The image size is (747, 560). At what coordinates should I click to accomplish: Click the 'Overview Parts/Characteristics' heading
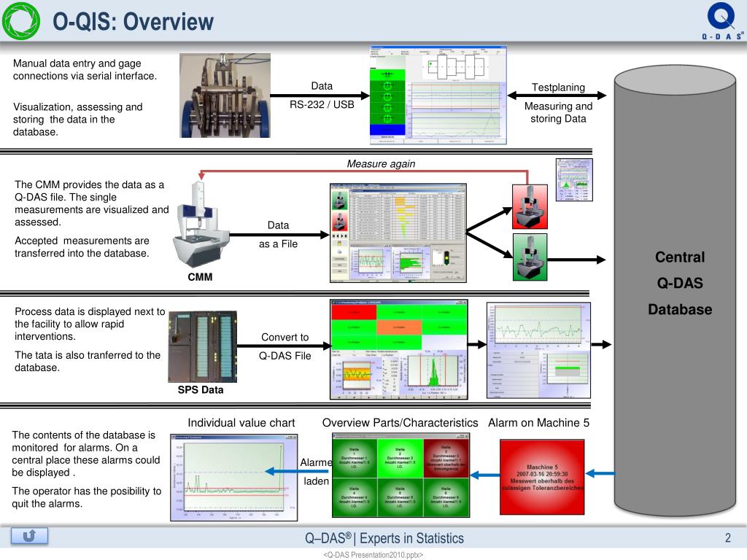(x=400, y=423)
